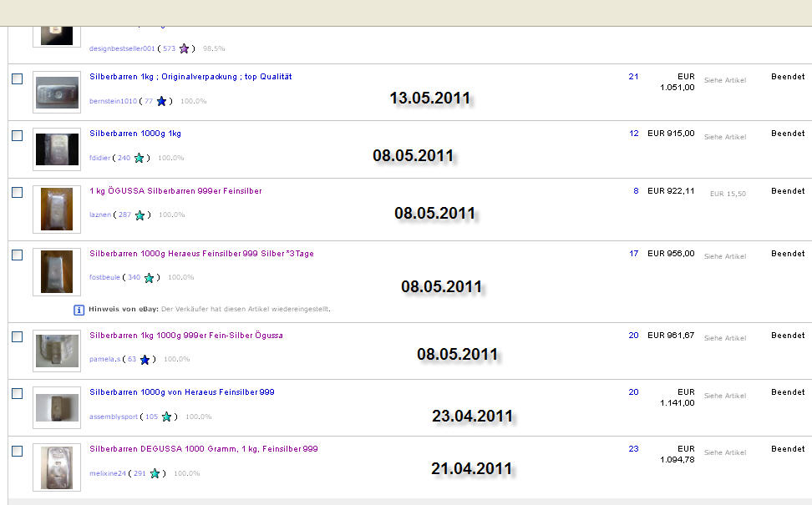Tick checkbox for Silberbarren DEGUSSA listing
The width and height of the screenshot is (812, 505).
pyautogui.click(x=17, y=452)
